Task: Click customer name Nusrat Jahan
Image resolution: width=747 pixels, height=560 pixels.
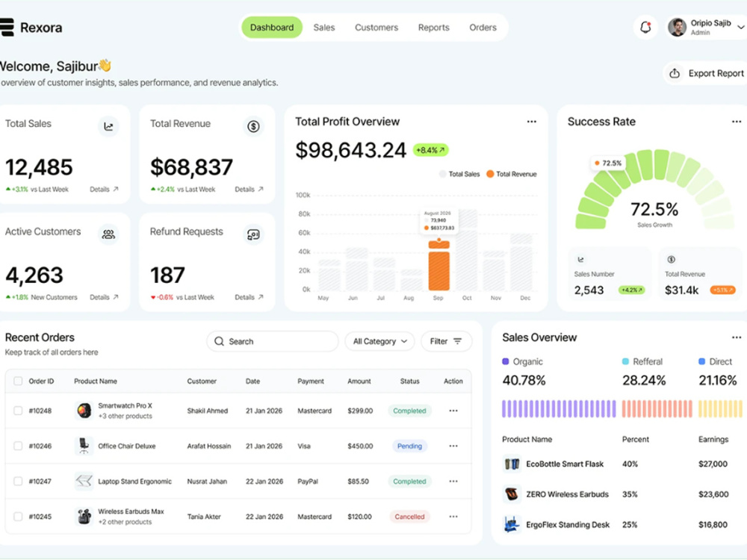Action: (x=207, y=481)
